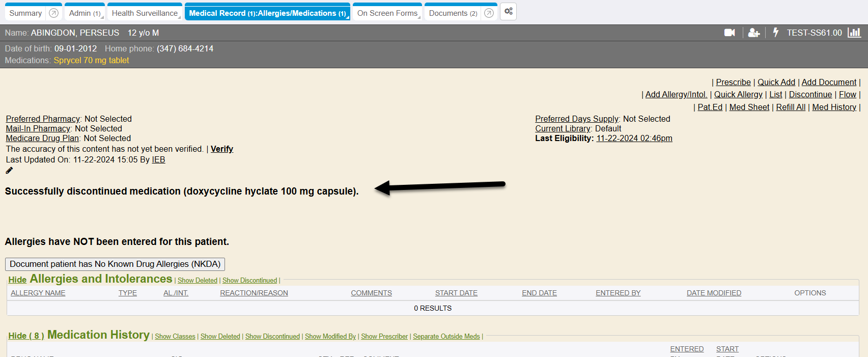Hide the Allergies and Intolerances section

coord(17,280)
